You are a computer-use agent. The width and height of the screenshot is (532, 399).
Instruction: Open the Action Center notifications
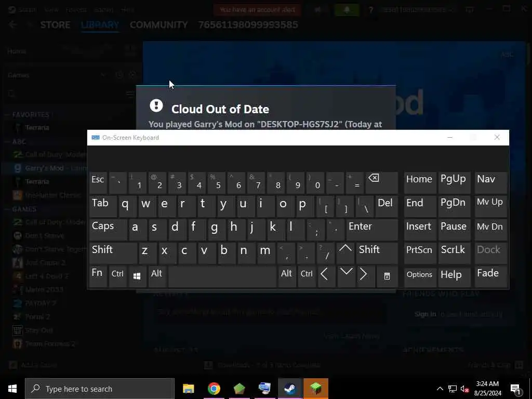[516, 389]
